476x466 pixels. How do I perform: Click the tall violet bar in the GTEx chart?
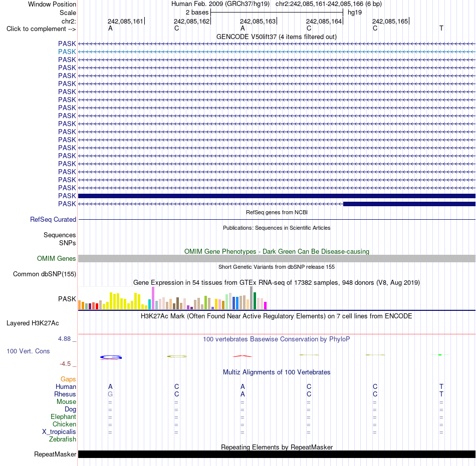[153, 298]
